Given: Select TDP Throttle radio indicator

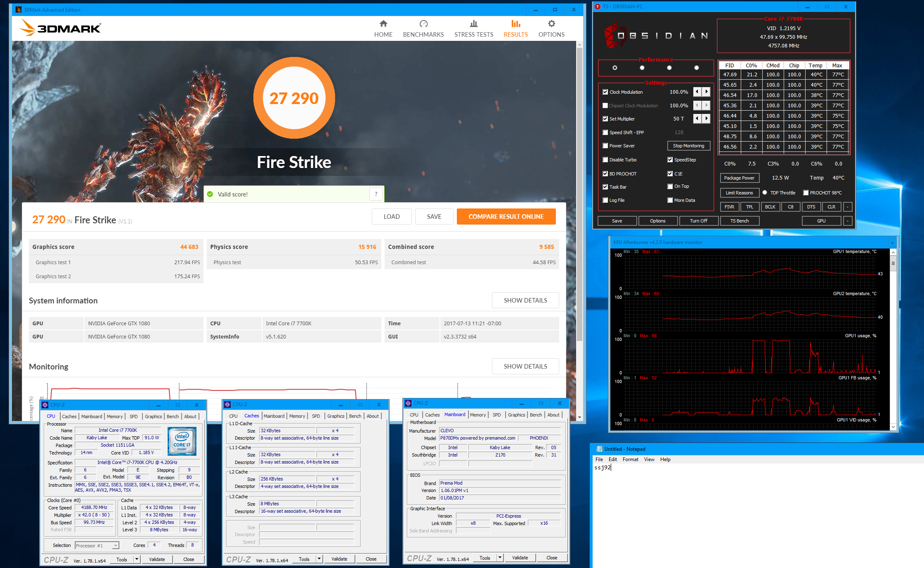Looking at the screenshot, I should (765, 193).
